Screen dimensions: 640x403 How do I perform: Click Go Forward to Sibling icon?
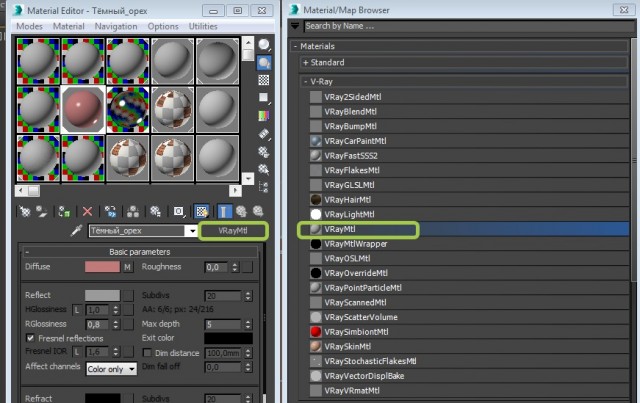coord(258,211)
